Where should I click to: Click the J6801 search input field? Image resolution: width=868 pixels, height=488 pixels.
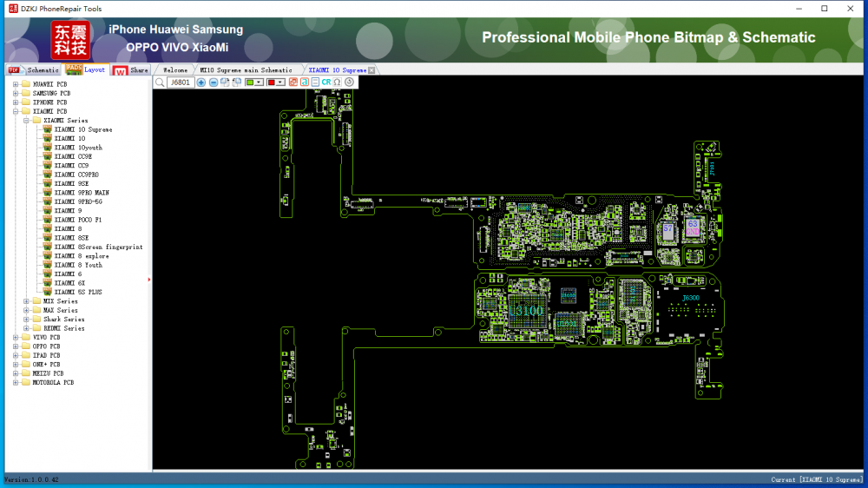tap(180, 82)
